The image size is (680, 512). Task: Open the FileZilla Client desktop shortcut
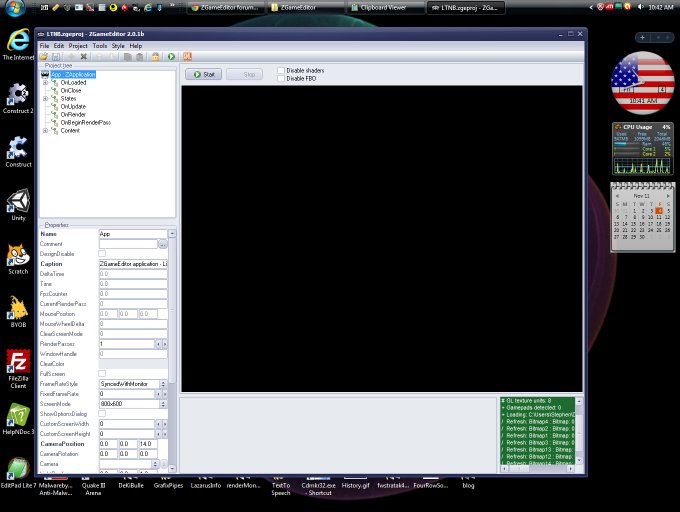click(x=18, y=369)
